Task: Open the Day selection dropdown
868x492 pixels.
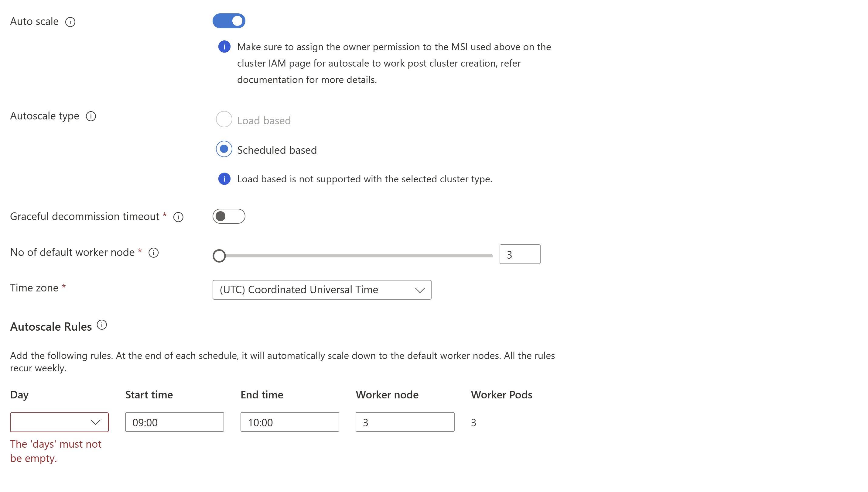Action: point(58,422)
